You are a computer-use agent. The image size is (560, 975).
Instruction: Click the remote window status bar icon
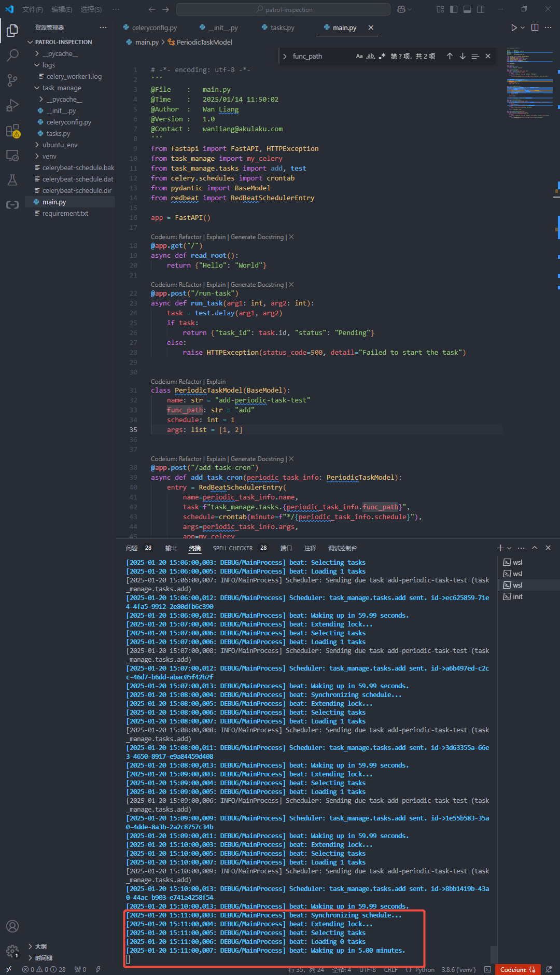(x=9, y=969)
